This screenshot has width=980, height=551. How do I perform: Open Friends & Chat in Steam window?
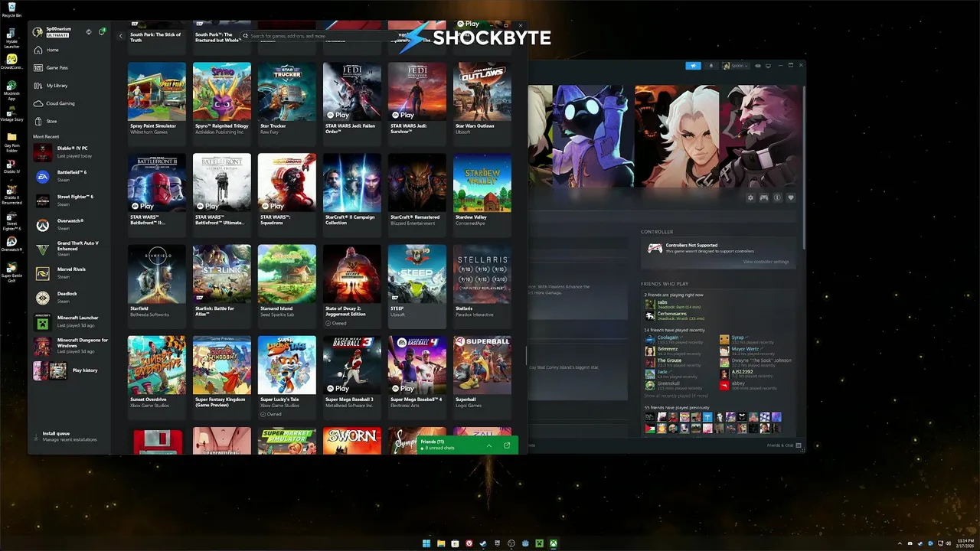click(x=785, y=445)
